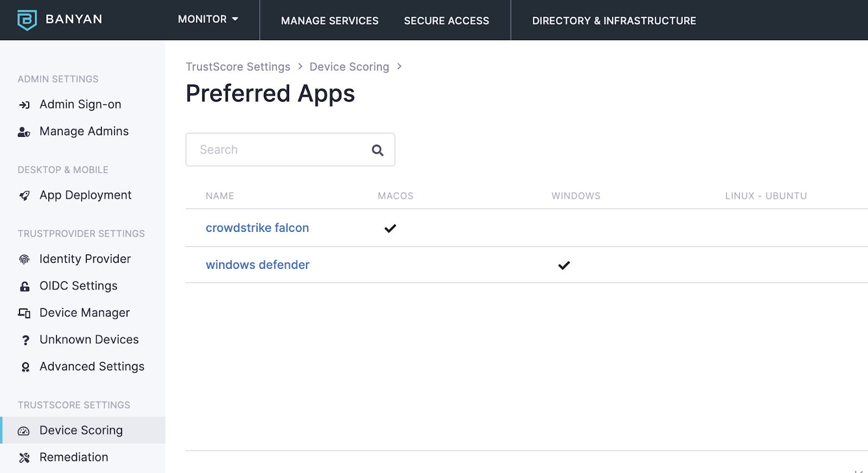Viewport: 868px width, 473px height.
Task: Click the Device Scoring gauge icon
Action: tap(24, 431)
